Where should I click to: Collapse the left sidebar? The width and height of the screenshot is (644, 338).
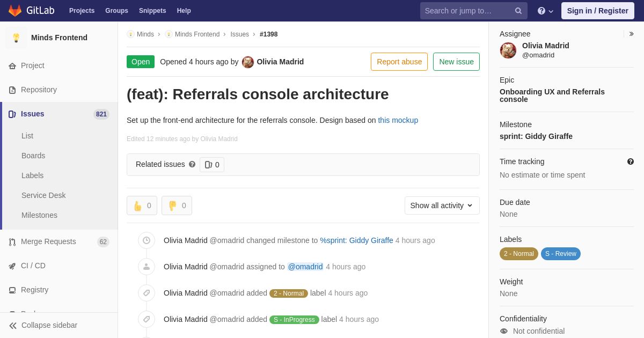click(x=43, y=325)
